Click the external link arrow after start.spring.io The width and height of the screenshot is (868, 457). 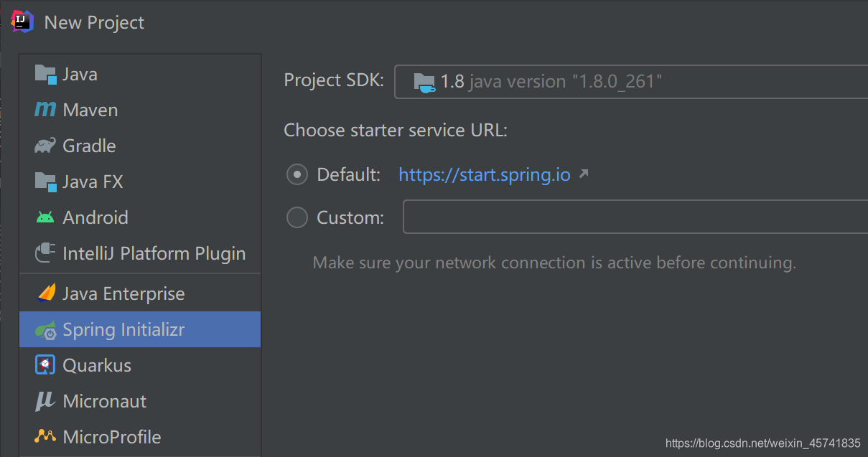click(584, 174)
